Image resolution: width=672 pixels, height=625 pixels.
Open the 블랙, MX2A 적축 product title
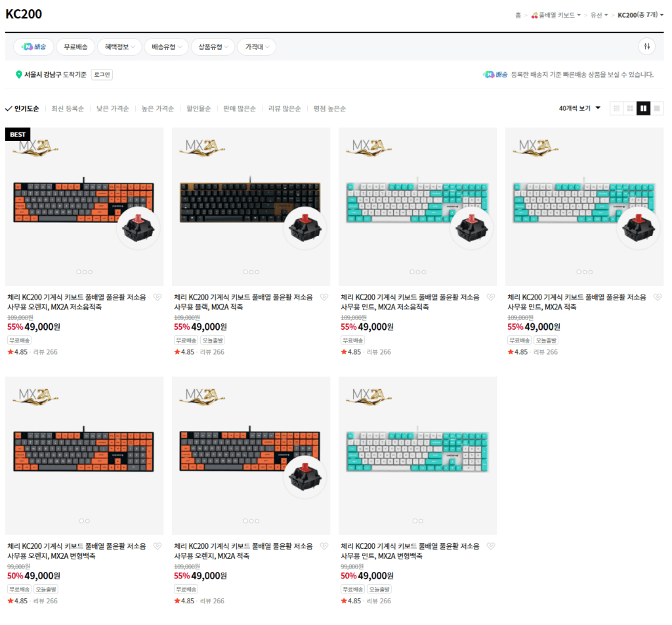click(243, 302)
